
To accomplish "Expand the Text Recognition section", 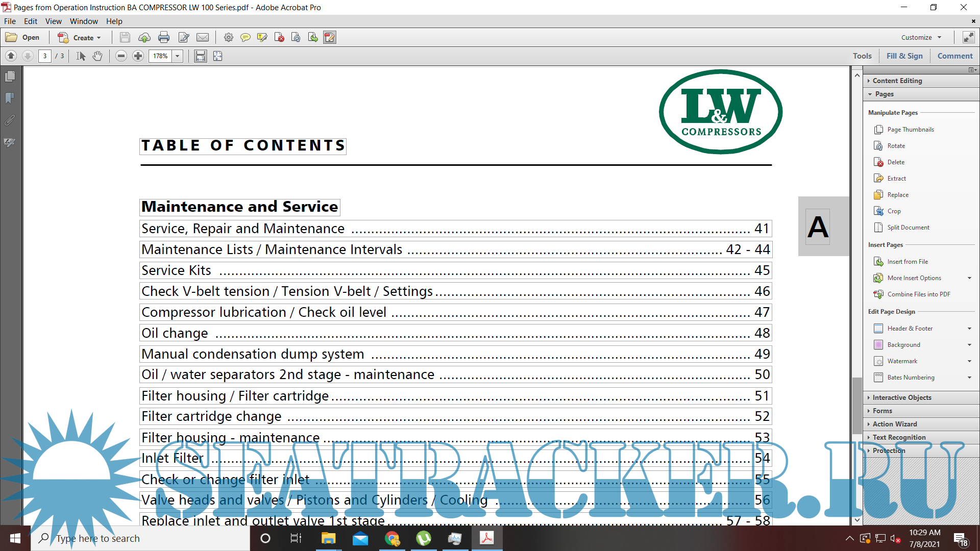I will [x=898, y=437].
